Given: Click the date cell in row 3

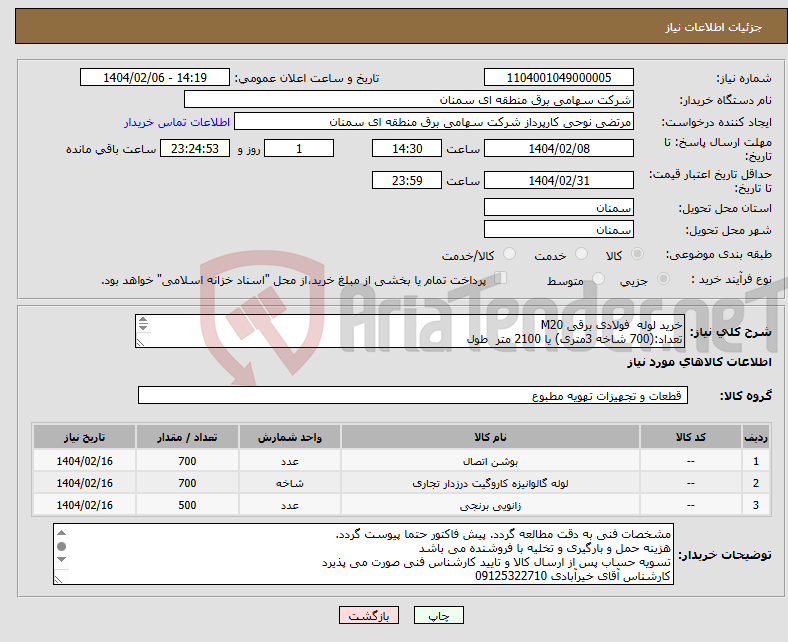Looking at the screenshot, I should click(x=84, y=505).
